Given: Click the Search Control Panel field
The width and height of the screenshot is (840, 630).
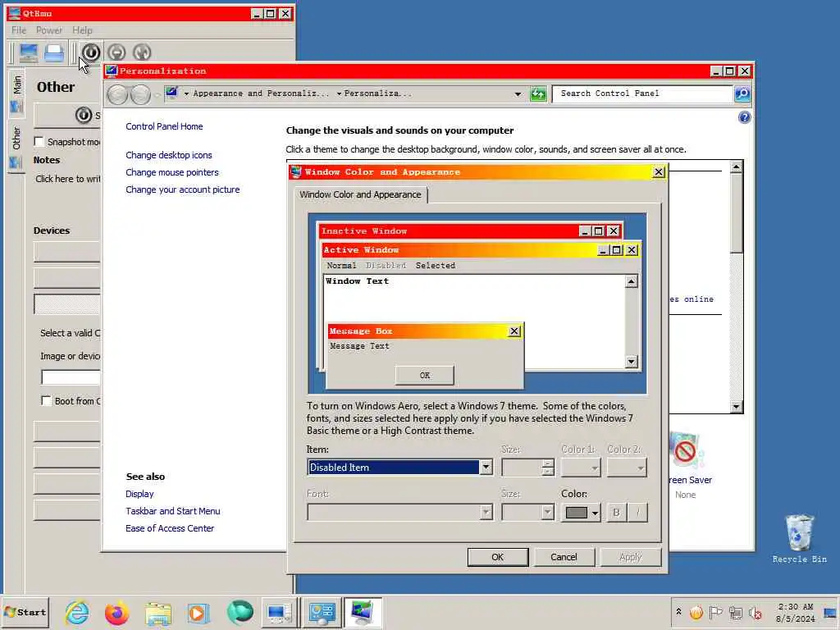Looking at the screenshot, I should click(x=643, y=94).
